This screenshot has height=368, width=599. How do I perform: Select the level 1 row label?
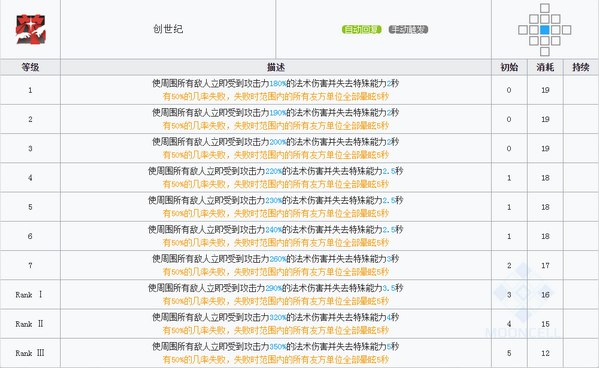pos(30,90)
